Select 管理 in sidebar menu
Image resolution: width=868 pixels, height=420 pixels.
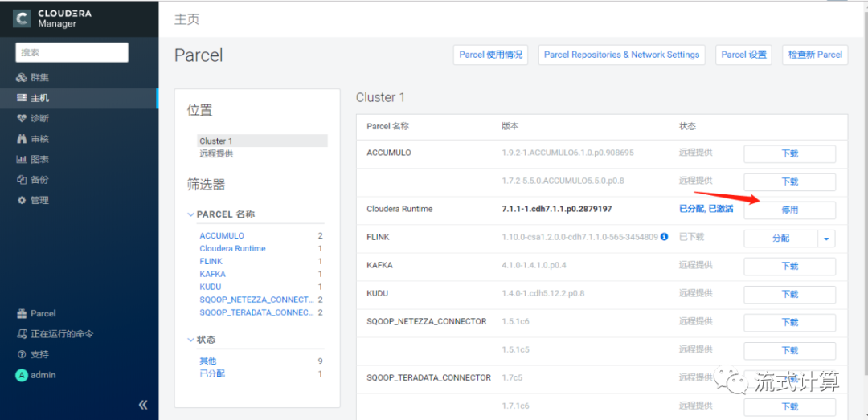40,200
